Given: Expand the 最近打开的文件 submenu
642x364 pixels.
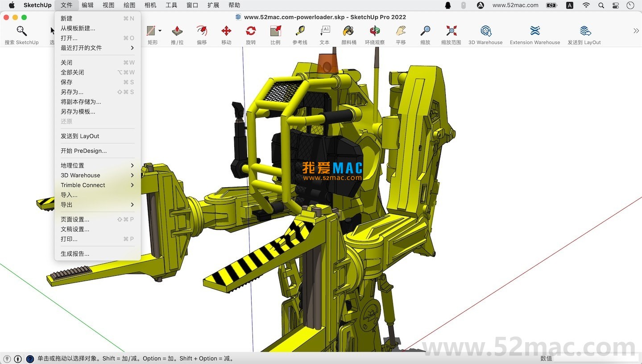Looking at the screenshot, I should pyautogui.click(x=98, y=48).
